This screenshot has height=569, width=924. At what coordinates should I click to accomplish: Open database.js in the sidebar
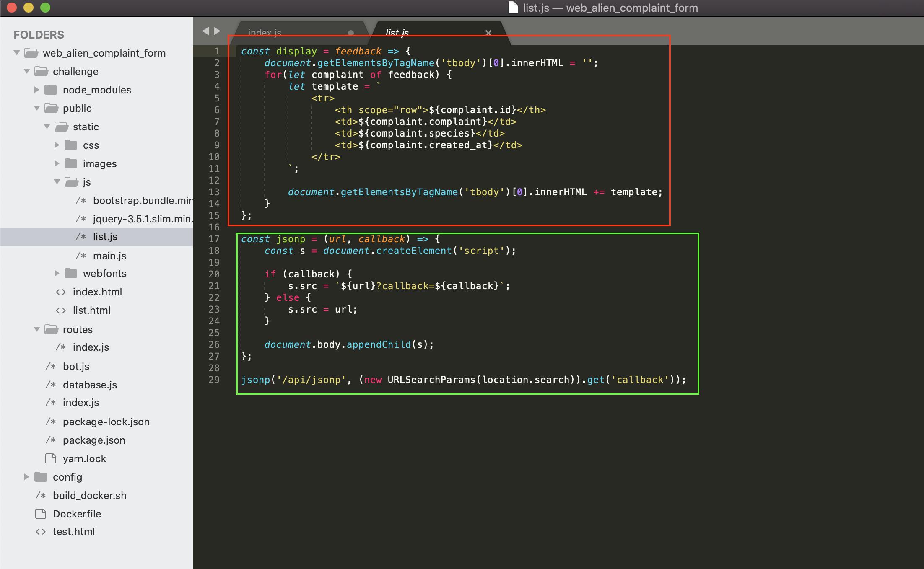90,385
